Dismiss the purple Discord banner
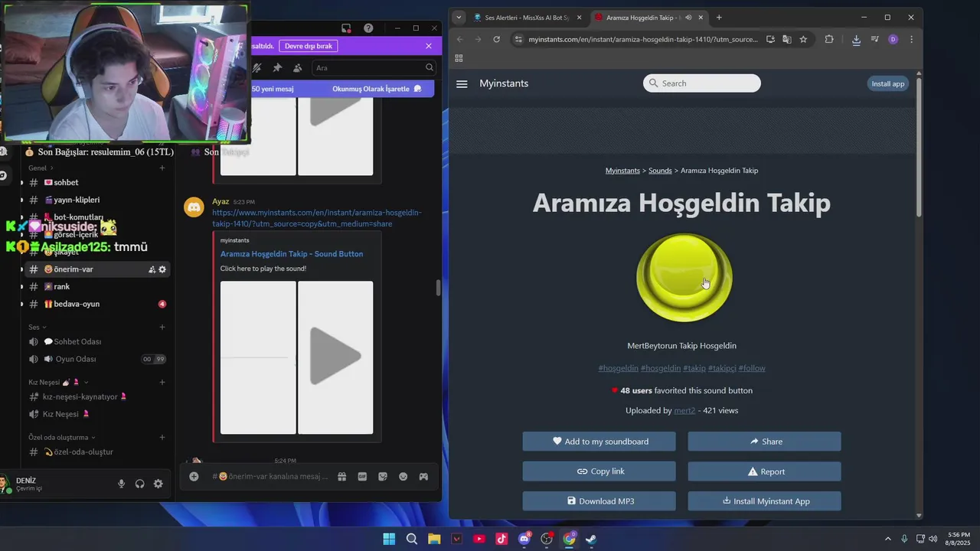Image resolution: width=980 pixels, height=551 pixels. [x=429, y=46]
